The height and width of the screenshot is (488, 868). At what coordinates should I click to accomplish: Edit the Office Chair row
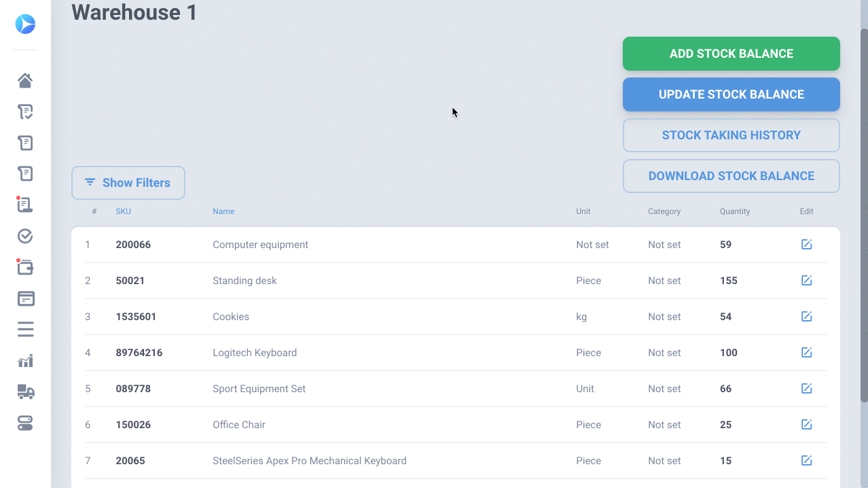pos(806,425)
